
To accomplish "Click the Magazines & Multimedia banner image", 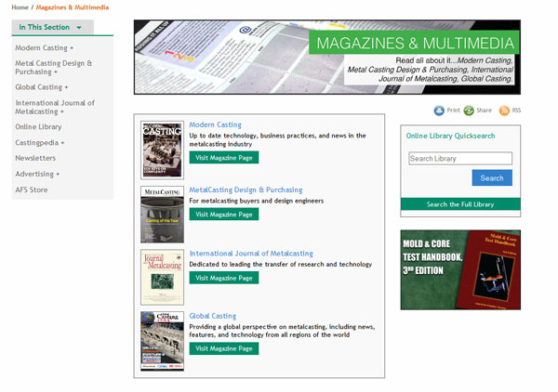I will 327,58.
